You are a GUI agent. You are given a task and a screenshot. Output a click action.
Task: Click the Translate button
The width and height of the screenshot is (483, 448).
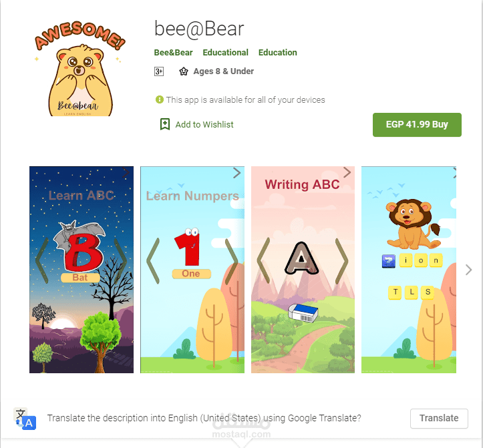click(439, 419)
